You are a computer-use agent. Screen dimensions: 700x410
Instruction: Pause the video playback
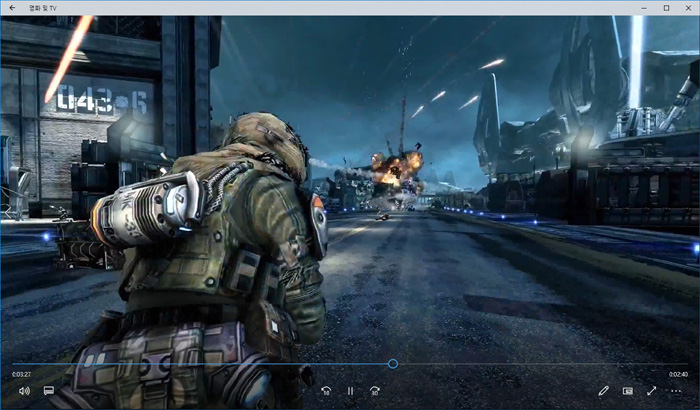click(350, 391)
